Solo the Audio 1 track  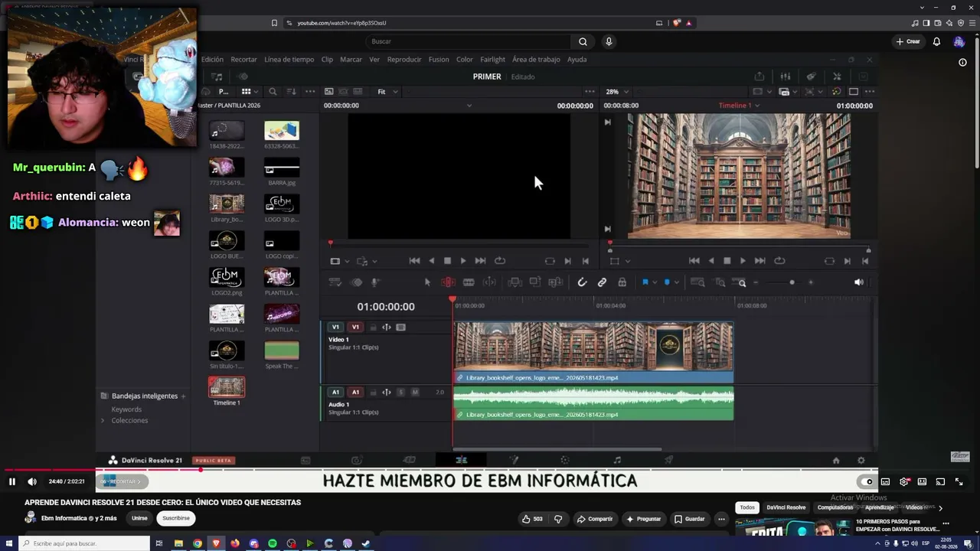click(x=400, y=393)
